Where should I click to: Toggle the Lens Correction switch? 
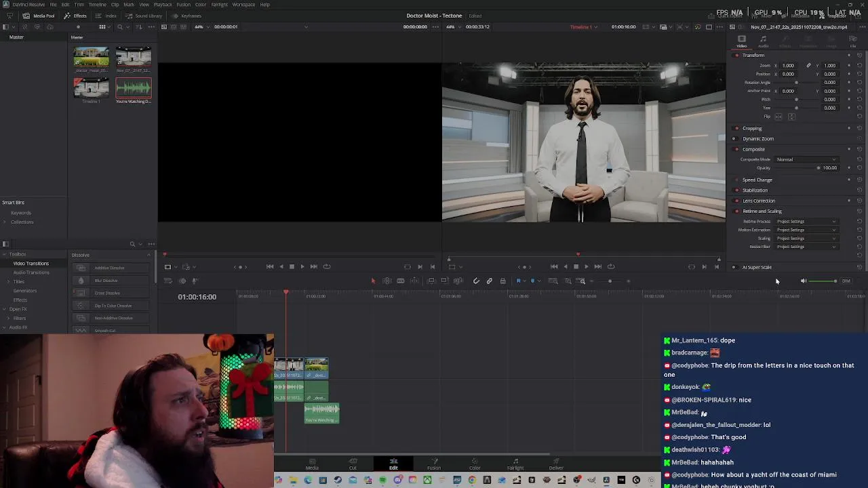737,201
